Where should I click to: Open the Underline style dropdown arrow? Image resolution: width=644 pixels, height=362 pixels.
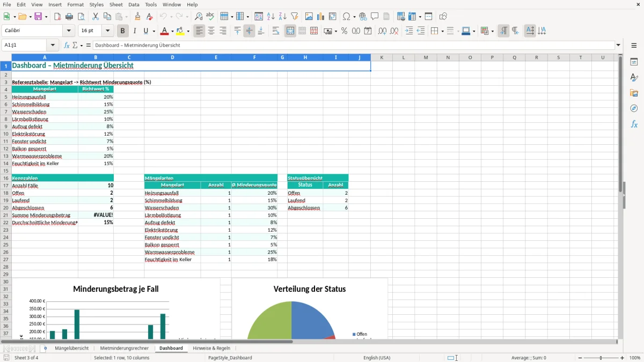[x=153, y=31]
